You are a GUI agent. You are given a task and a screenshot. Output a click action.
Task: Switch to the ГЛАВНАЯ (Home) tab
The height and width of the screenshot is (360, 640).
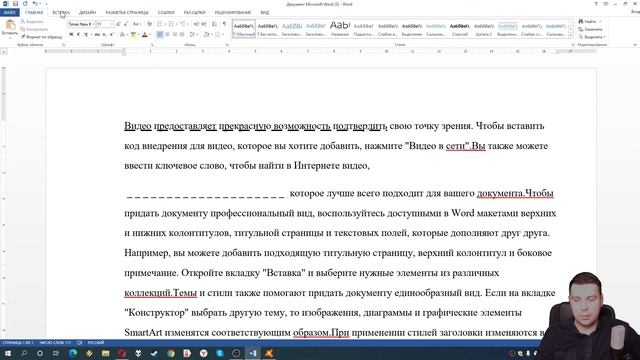34,12
